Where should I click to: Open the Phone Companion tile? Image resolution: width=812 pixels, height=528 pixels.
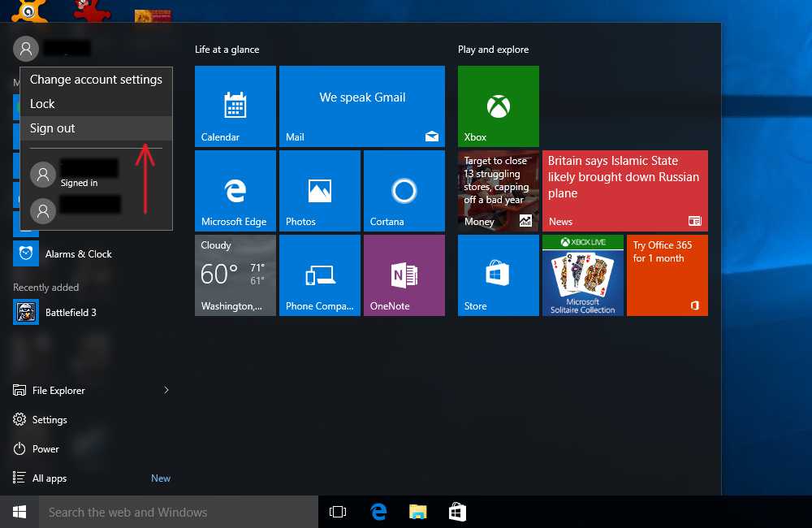[319, 275]
